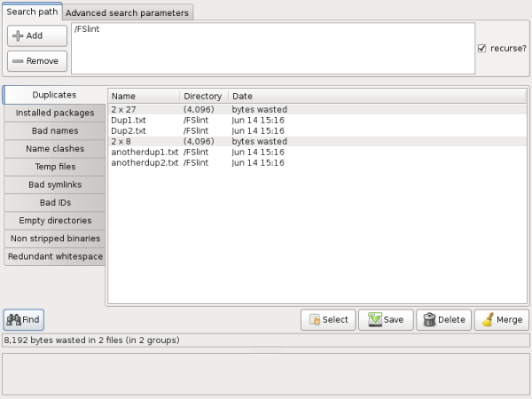The image size is (532, 399).
Task: Remove the selected search path
Action: point(36,61)
